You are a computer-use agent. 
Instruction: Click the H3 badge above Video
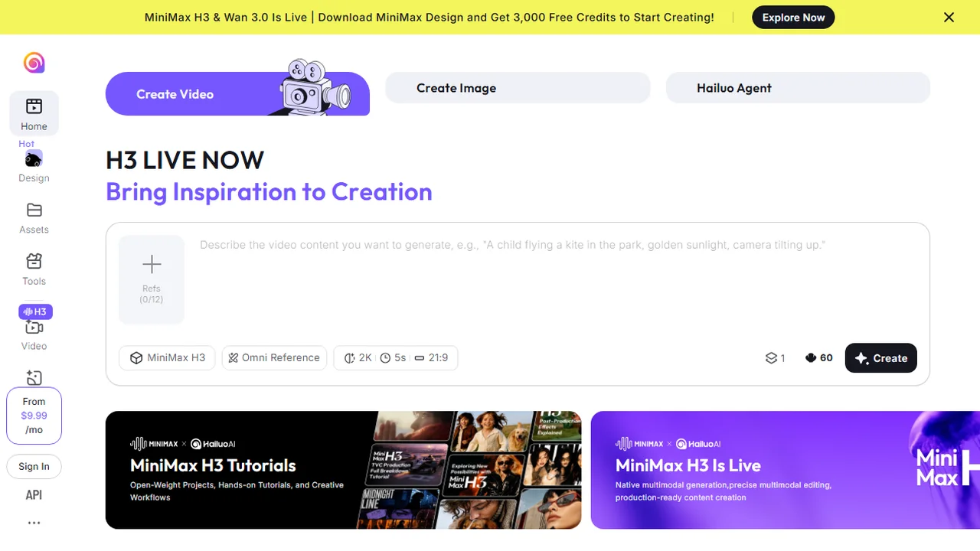(x=35, y=311)
